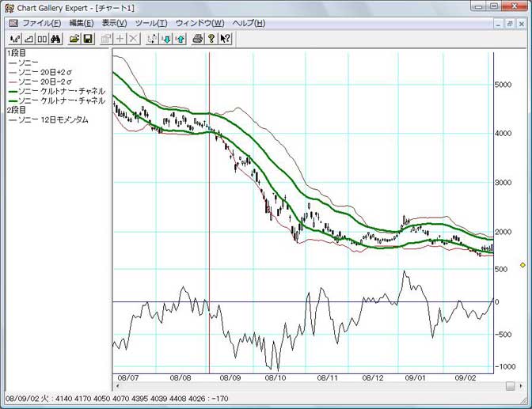
Task: Click the yellow diamond marker beside price axis
Action: coord(522,265)
